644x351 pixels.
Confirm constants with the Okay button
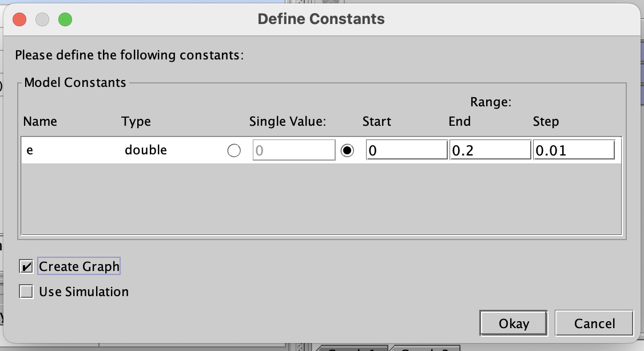(514, 323)
